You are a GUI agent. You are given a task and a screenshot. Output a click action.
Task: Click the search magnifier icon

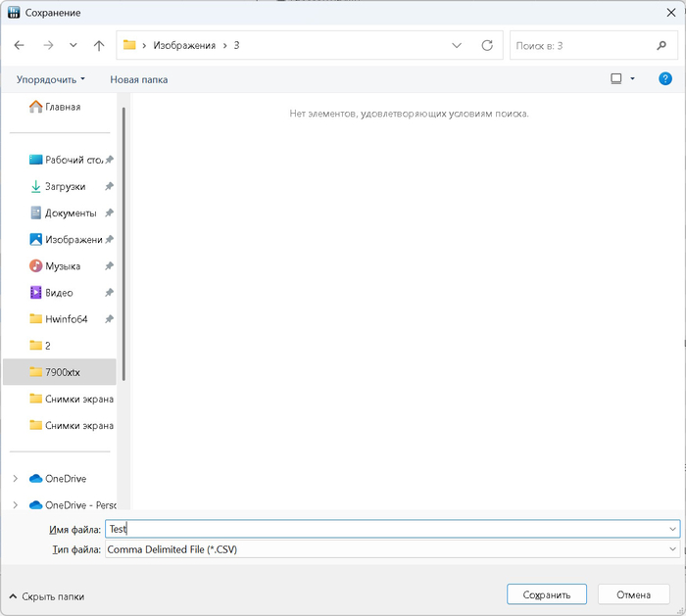click(661, 45)
